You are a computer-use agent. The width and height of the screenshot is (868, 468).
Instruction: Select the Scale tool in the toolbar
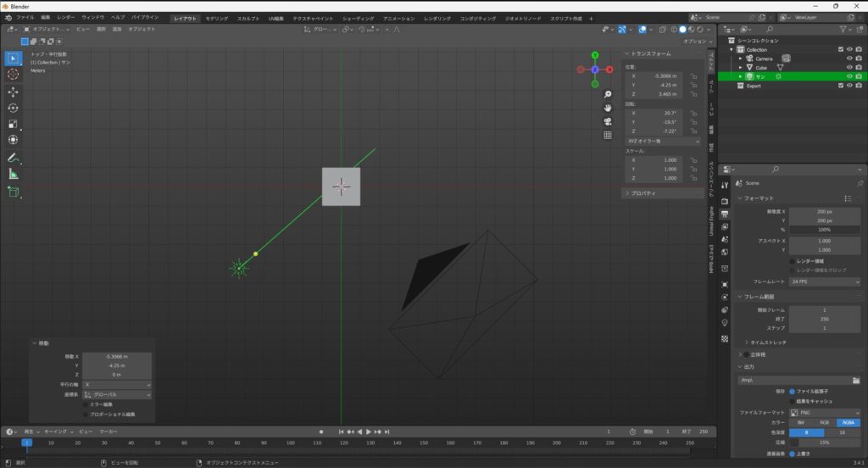14,124
